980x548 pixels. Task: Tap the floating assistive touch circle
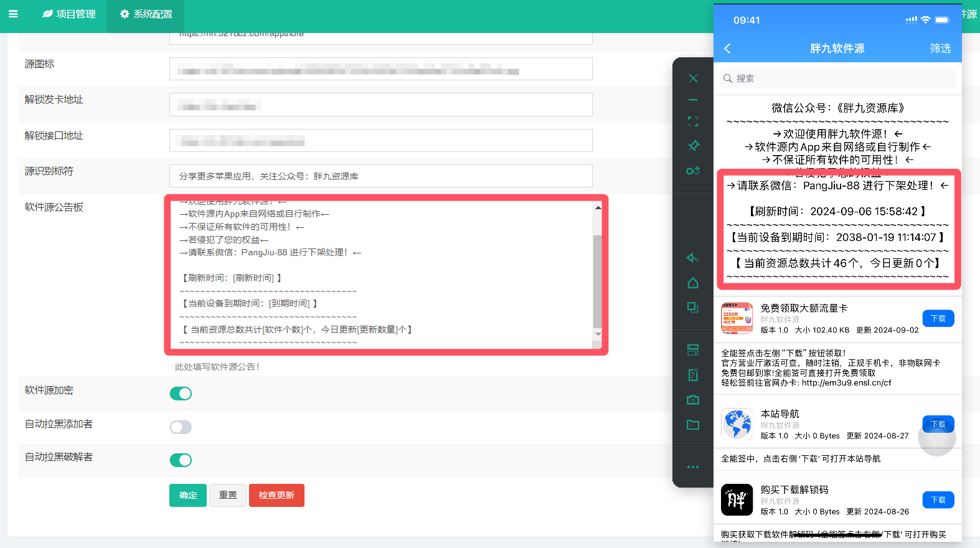(937, 437)
